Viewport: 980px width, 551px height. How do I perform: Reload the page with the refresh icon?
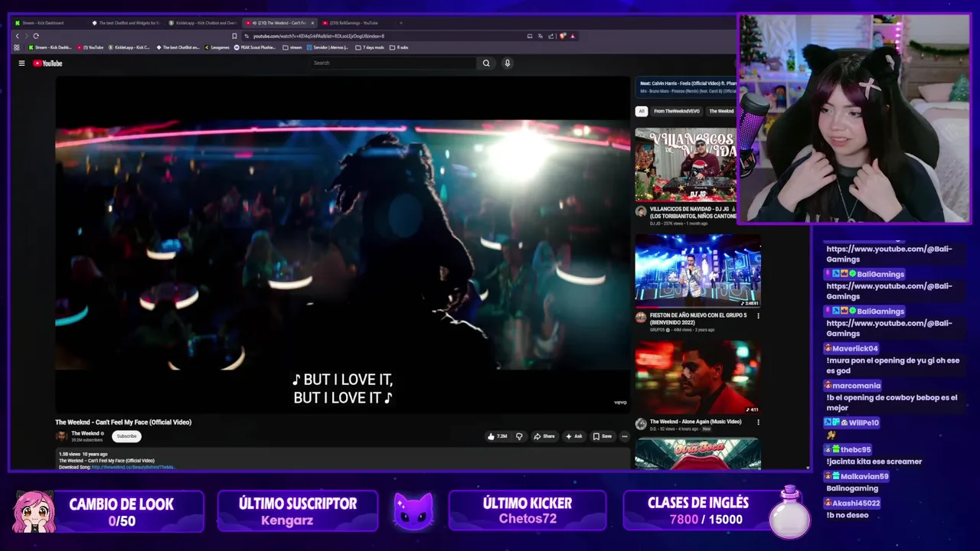click(x=35, y=36)
